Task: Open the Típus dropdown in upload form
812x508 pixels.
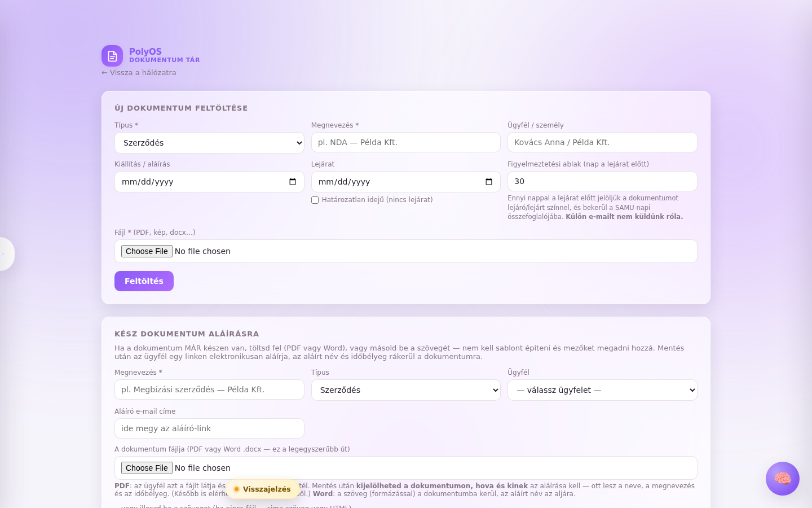Action: pyautogui.click(x=209, y=143)
